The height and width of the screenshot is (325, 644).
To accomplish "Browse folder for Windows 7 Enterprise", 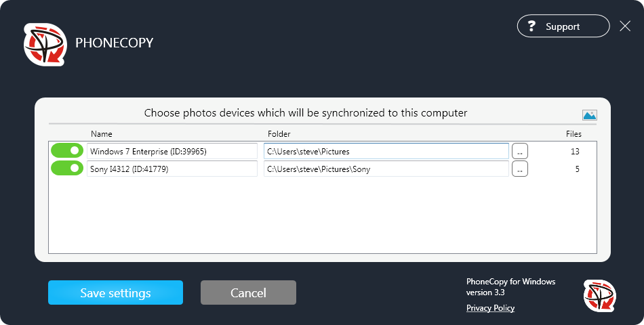I will tap(519, 151).
